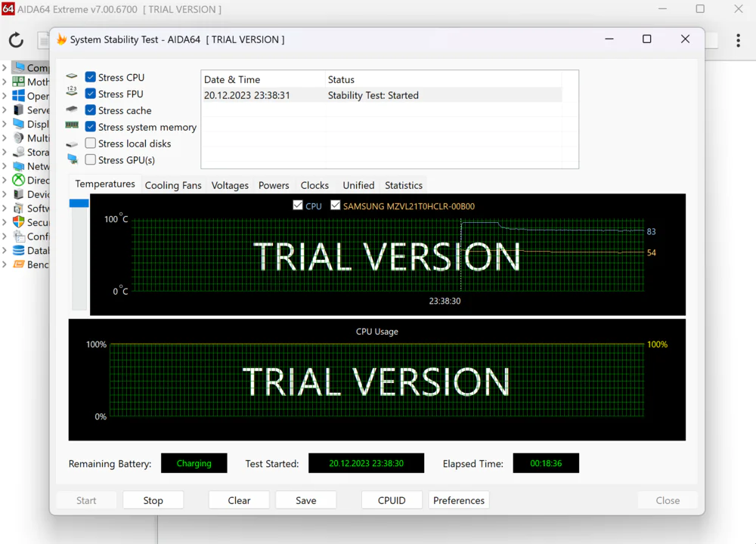View the Statistics tab
Viewport: 756px width, 544px height.
pos(404,185)
